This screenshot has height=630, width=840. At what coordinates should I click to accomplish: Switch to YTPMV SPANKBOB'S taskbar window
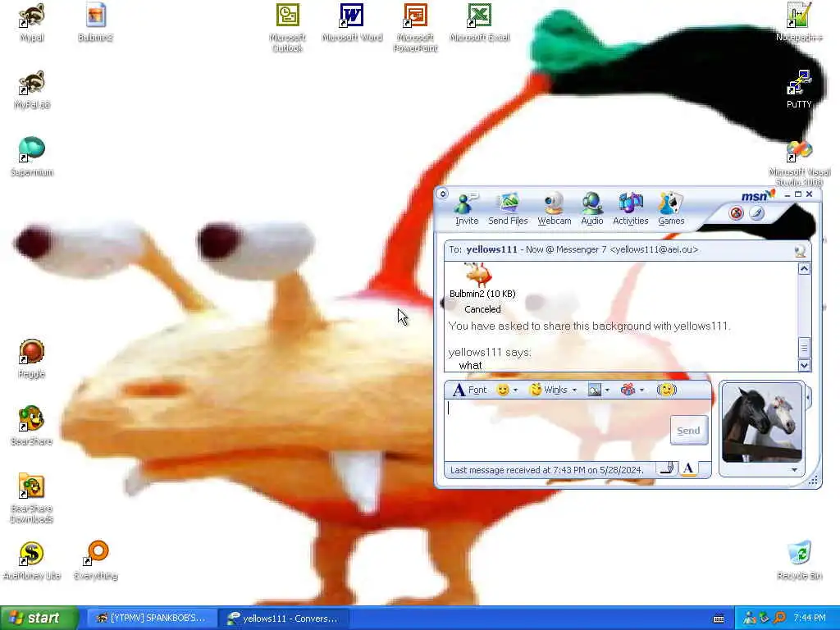[x=151, y=619]
